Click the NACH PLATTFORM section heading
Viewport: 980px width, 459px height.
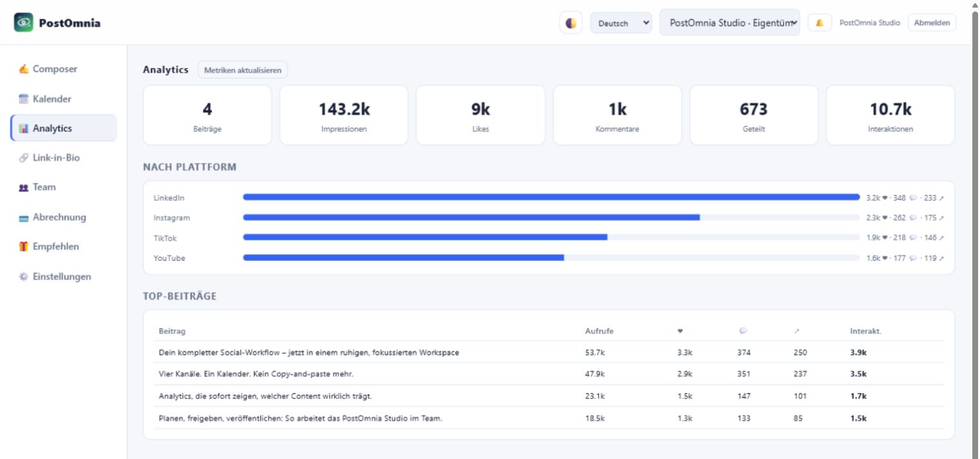pos(189,167)
